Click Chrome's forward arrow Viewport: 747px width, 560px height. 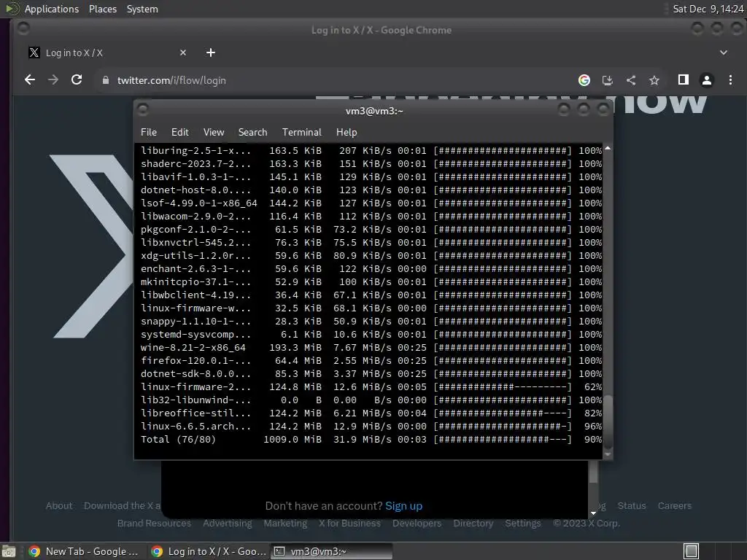click(x=53, y=80)
